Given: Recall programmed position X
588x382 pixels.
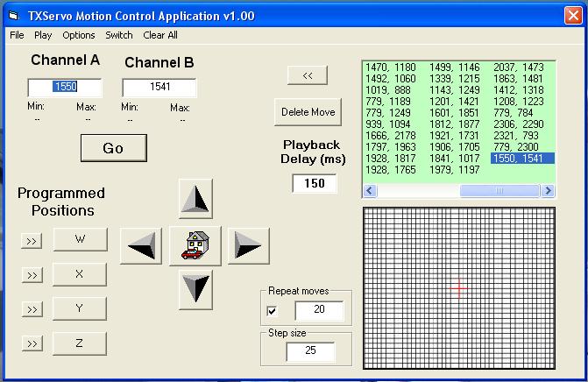Looking at the screenshot, I should pos(80,274).
